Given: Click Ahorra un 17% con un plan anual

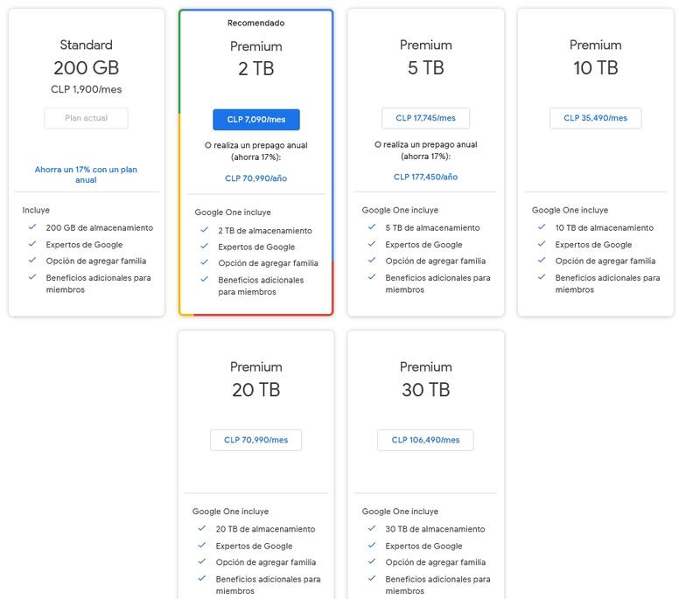Looking at the screenshot, I should pyautogui.click(x=86, y=175).
